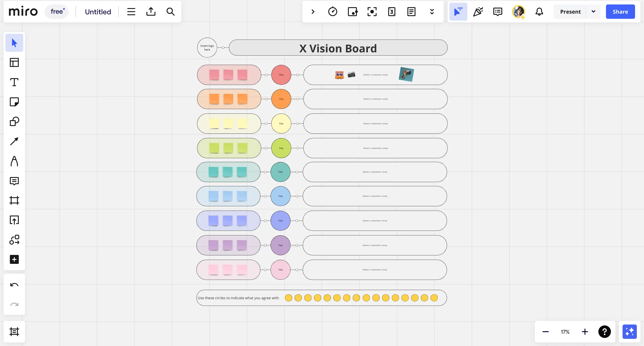This screenshot has height=346, width=644.
Task: Open the sticky notes tool
Action: click(x=14, y=102)
